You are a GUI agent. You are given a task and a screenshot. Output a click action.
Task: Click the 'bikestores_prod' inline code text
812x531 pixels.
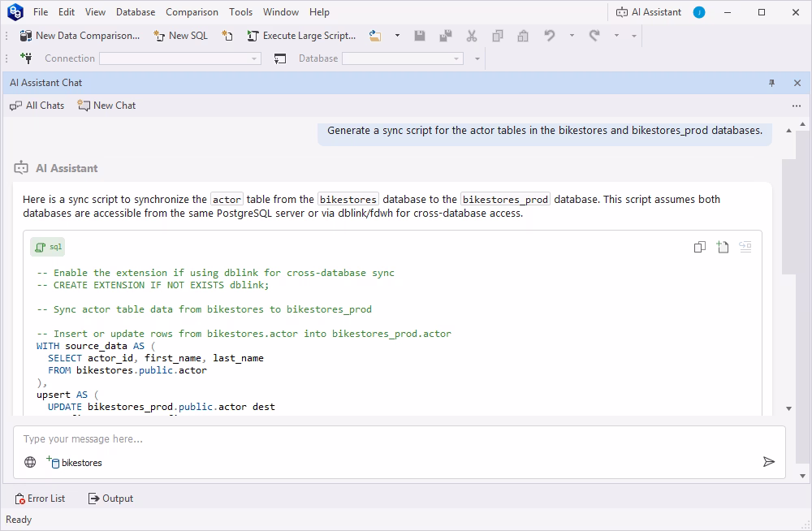coord(505,200)
